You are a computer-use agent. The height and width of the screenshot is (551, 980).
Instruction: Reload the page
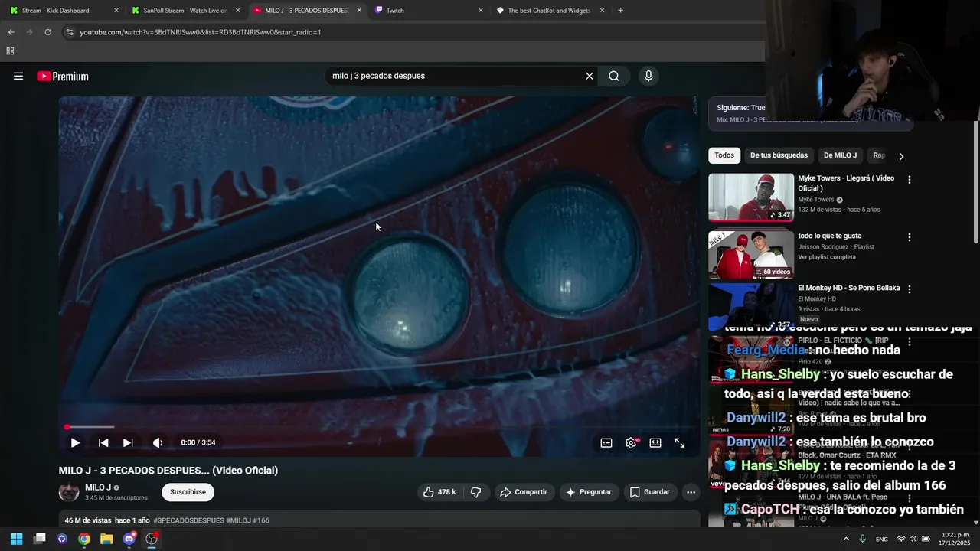point(47,32)
